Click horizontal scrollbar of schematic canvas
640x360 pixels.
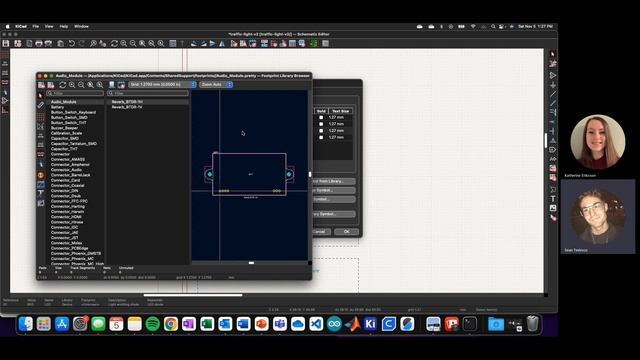(193, 295)
